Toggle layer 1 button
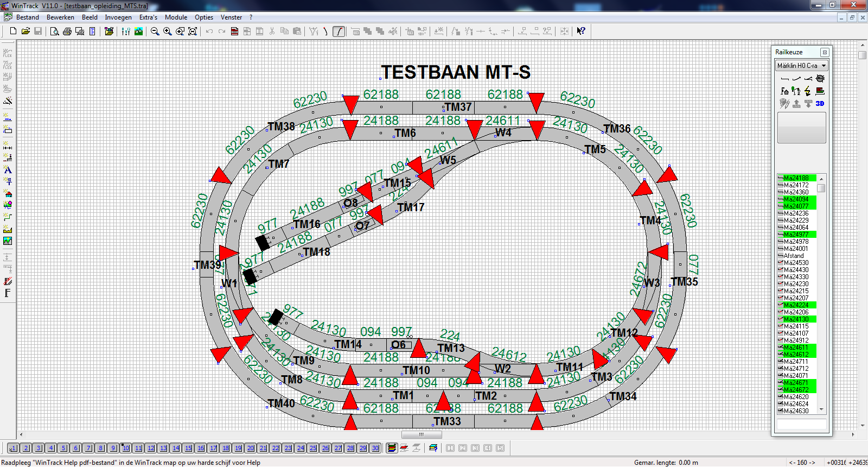This screenshot has height=467, width=868. pos(13,448)
